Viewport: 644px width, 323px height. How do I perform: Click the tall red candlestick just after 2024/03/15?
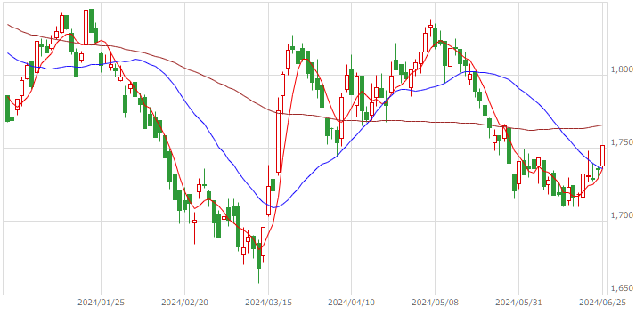(x=279, y=141)
